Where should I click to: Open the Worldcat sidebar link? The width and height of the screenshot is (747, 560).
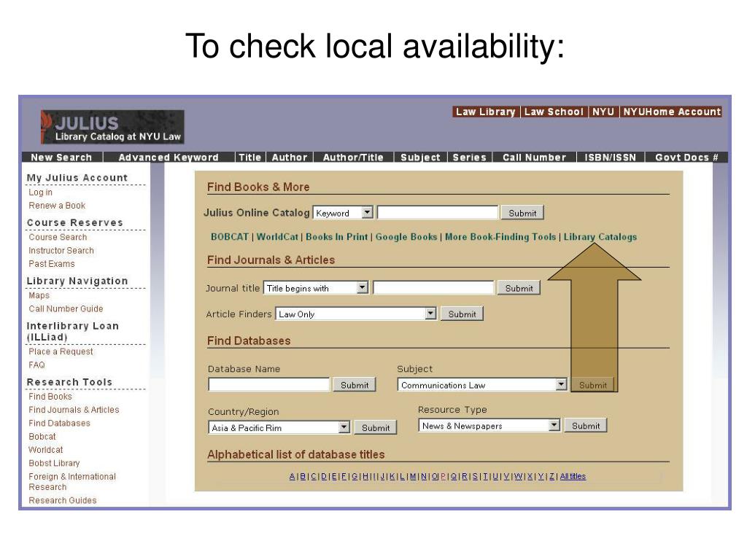click(x=45, y=449)
